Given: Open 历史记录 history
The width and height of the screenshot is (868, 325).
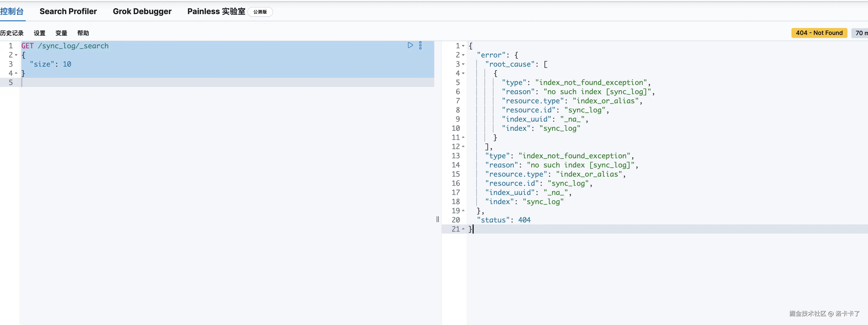Looking at the screenshot, I should pyautogui.click(x=12, y=33).
